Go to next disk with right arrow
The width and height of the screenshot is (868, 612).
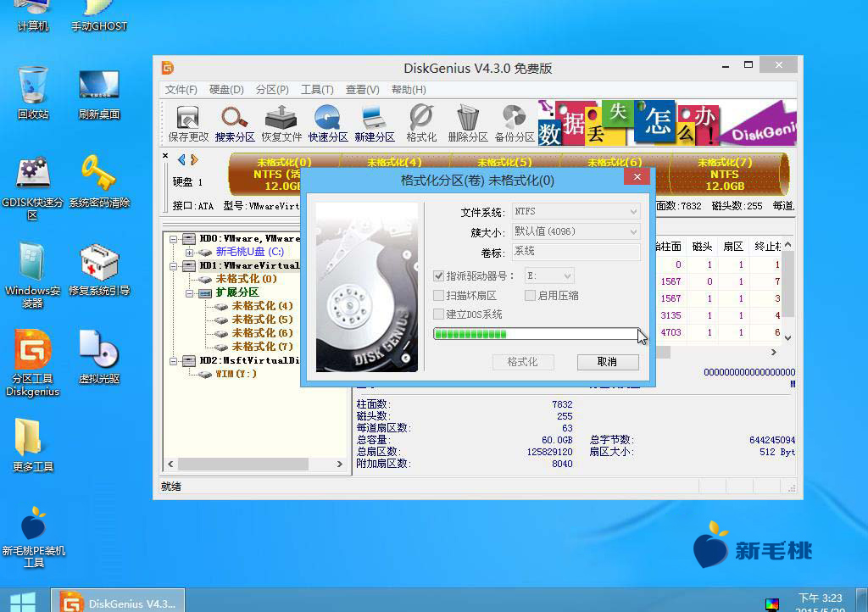click(194, 160)
